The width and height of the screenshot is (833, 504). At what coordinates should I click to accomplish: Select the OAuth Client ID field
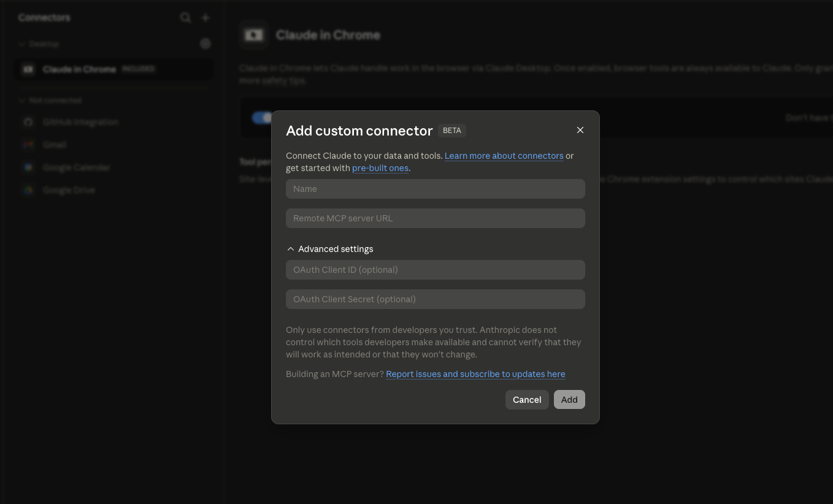[436, 270]
